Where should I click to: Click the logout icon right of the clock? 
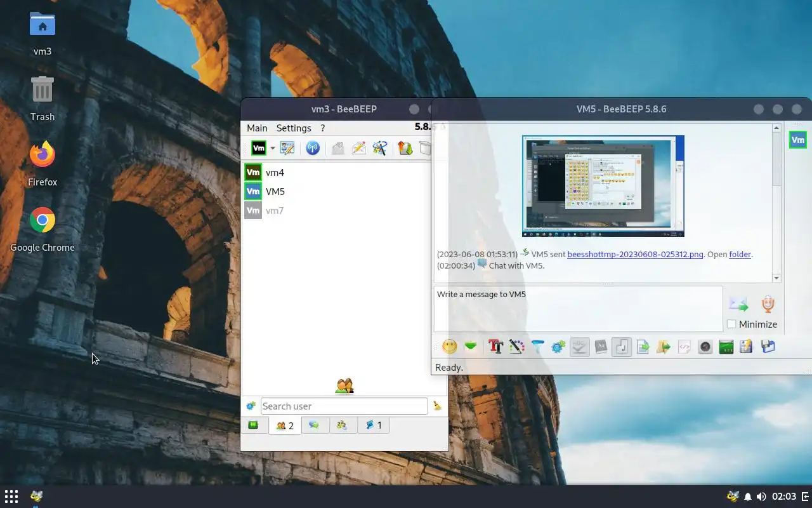coord(806,497)
